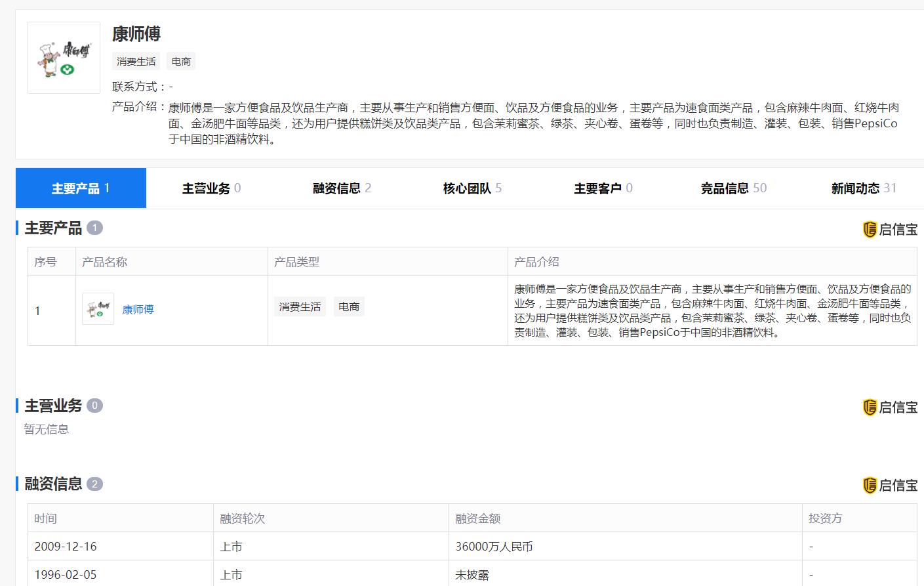Click the 康师傅 product thumbnail in table row
This screenshot has width=924, height=586.
[98, 309]
